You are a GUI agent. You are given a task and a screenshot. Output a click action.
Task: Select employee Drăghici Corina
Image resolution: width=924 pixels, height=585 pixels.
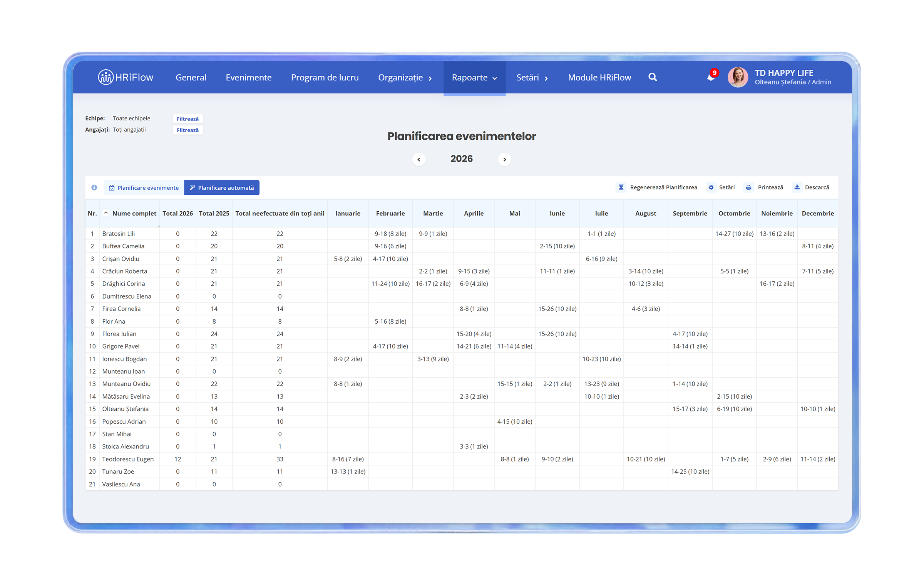(x=124, y=284)
